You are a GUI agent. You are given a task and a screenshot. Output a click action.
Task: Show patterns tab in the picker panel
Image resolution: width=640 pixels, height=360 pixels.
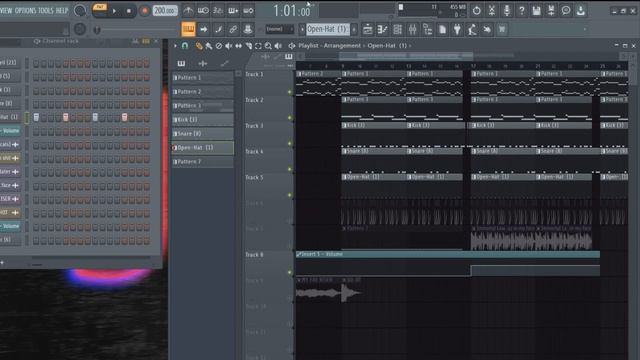click(x=181, y=63)
